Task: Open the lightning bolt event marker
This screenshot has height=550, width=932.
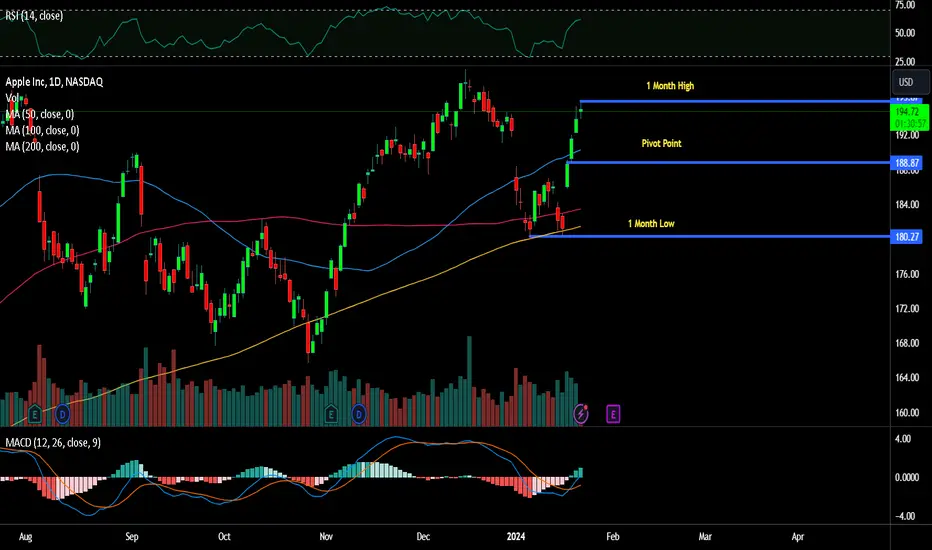Action: (x=581, y=414)
